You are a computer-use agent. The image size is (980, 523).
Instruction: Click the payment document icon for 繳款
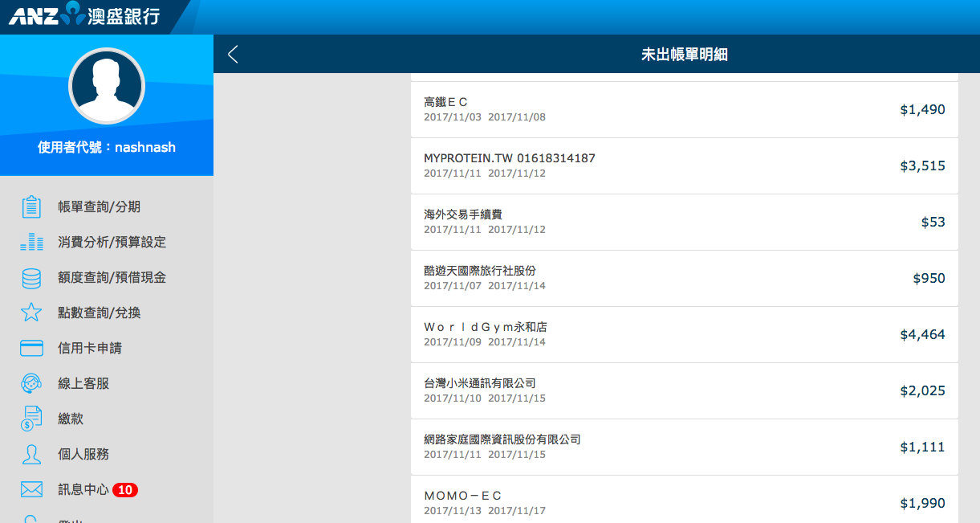click(x=31, y=419)
